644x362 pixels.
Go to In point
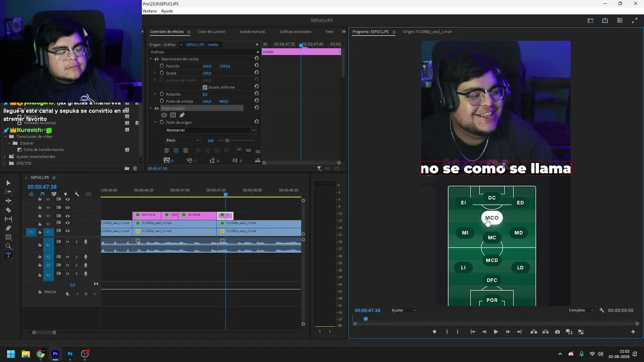coord(472,332)
